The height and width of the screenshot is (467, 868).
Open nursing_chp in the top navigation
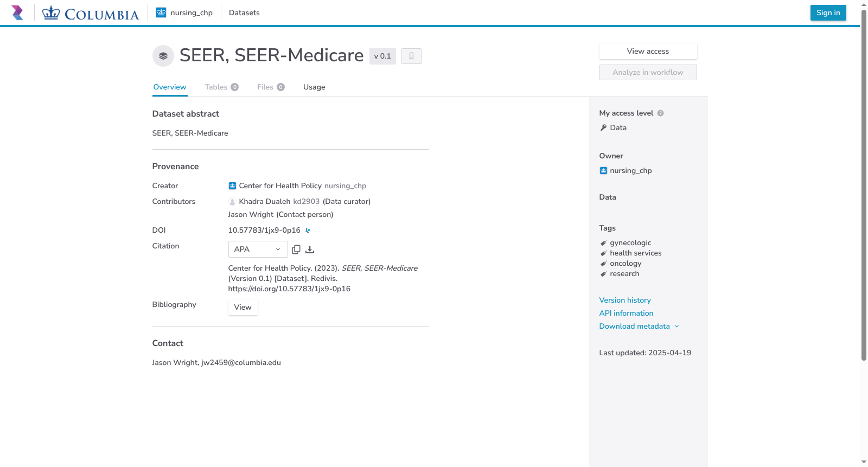[184, 12]
